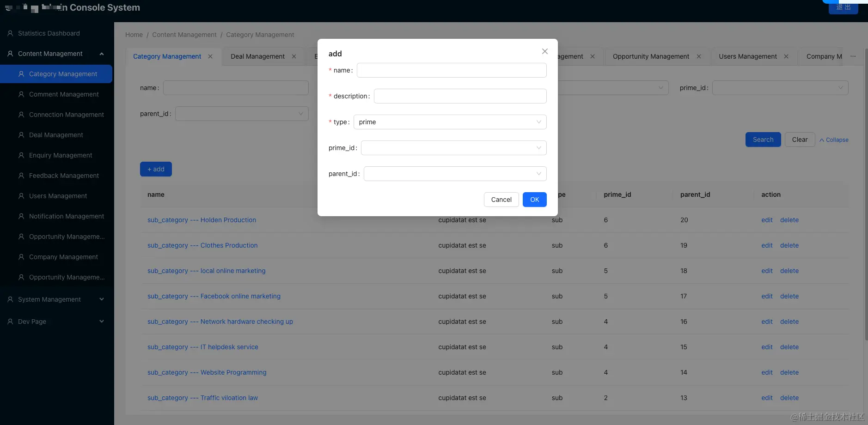Viewport: 868px width, 425px height.
Task: Open sub_category IT helpdesk service link
Action: point(203,347)
